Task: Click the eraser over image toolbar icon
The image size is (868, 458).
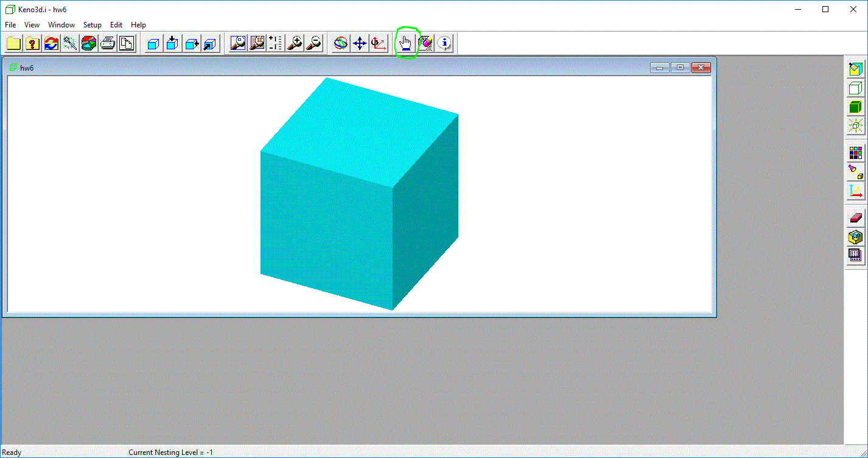Action: (x=425, y=43)
